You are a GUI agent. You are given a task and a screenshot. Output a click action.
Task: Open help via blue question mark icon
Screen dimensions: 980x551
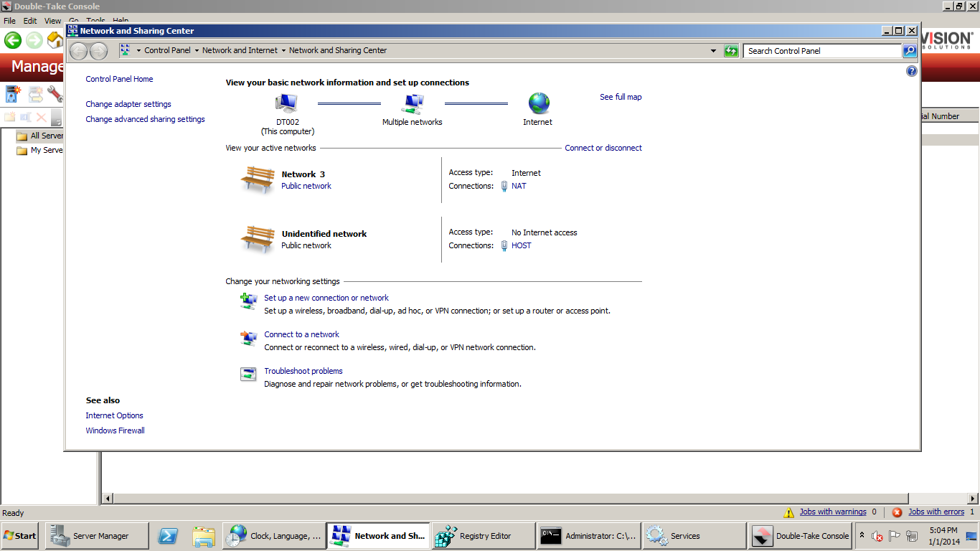[912, 71]
